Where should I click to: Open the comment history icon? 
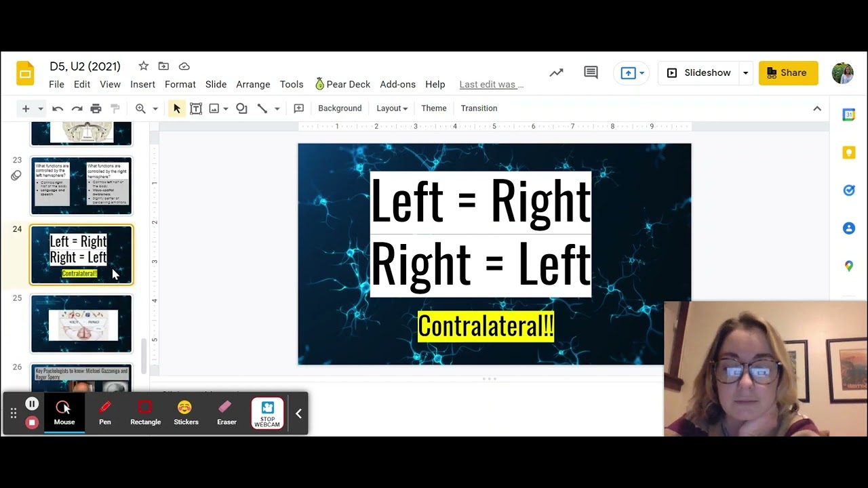click(x=591, y=73)
